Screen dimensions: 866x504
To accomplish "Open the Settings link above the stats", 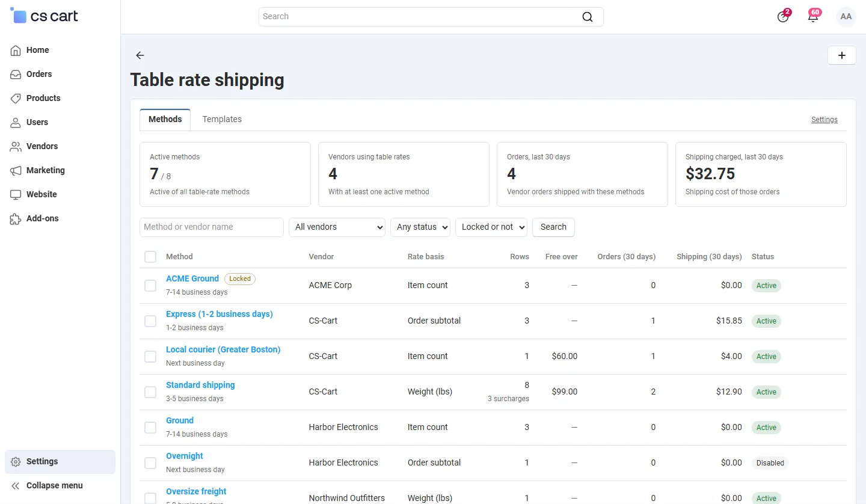I will tap(825, 120).
